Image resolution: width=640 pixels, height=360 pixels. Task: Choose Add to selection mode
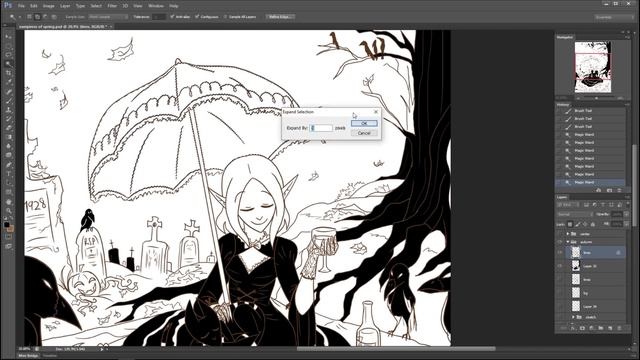pyautogui.click(x=37, y=17)
